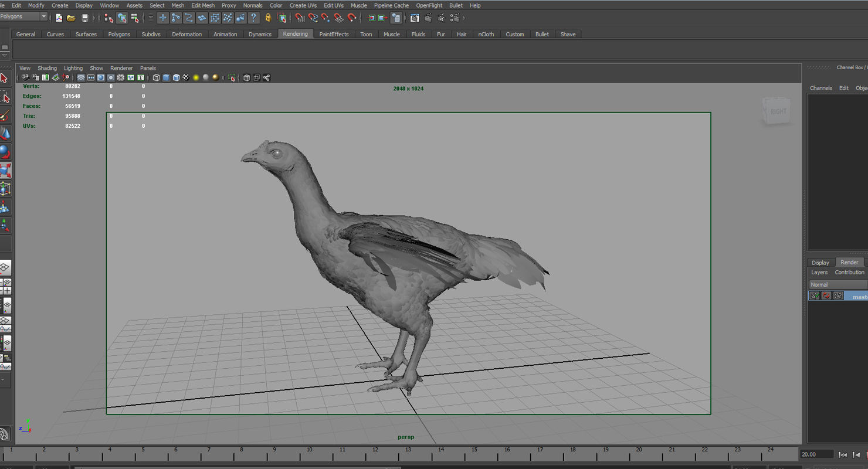Enable snap to view planes magnet icon

coord(338,18)
